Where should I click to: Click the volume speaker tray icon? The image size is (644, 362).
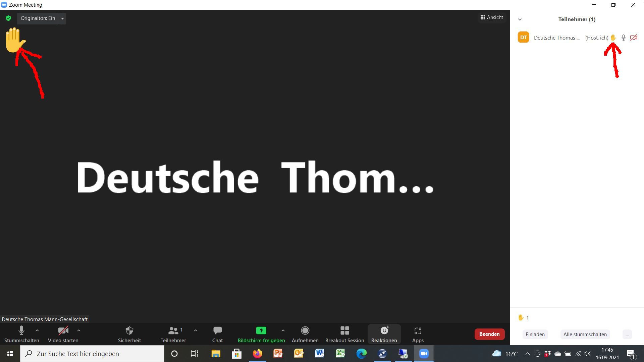pos(588,354)
